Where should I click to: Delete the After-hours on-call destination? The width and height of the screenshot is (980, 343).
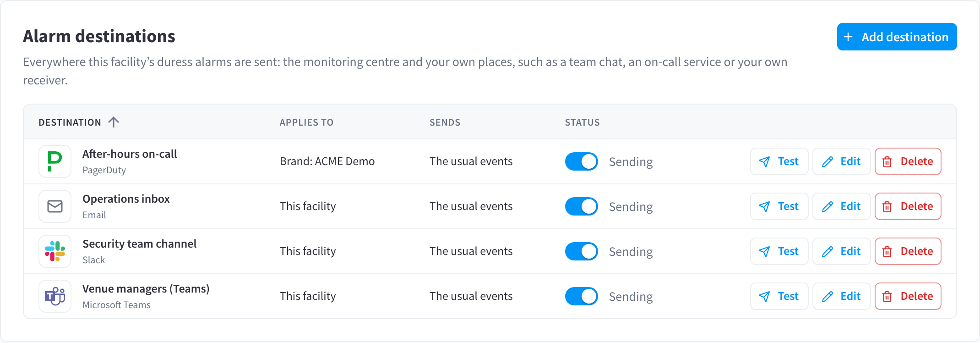click(x=908, y=161)
